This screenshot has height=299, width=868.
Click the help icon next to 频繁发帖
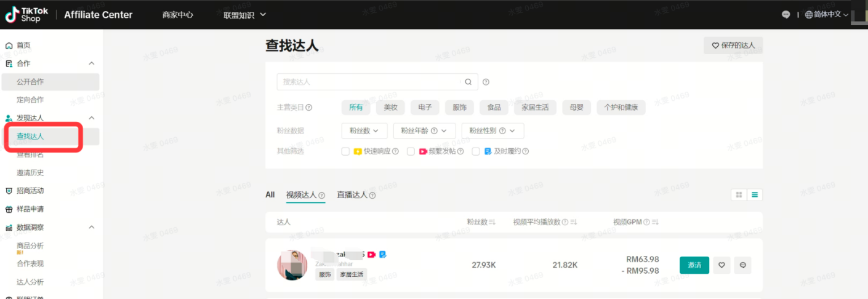click(x=460, y=151)
